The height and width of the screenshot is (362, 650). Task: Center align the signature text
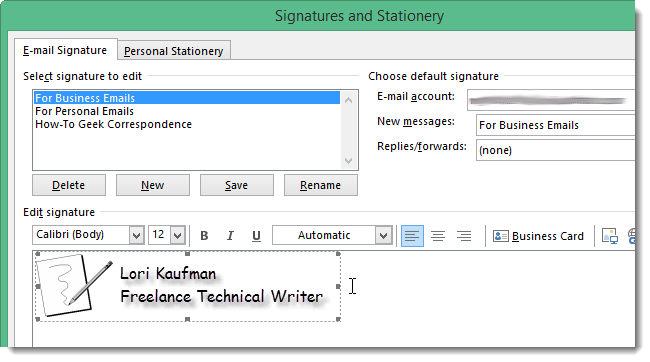438,236
